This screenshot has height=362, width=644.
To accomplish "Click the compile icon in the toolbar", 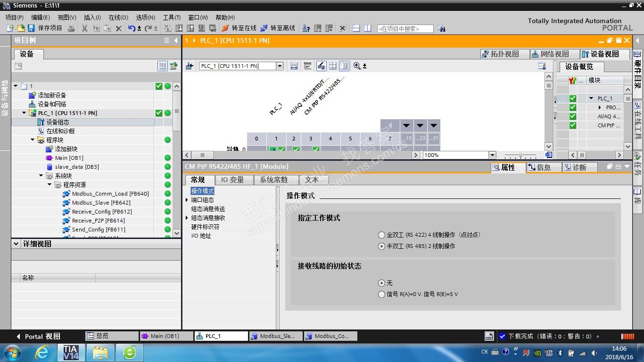I will coord(167,28).
